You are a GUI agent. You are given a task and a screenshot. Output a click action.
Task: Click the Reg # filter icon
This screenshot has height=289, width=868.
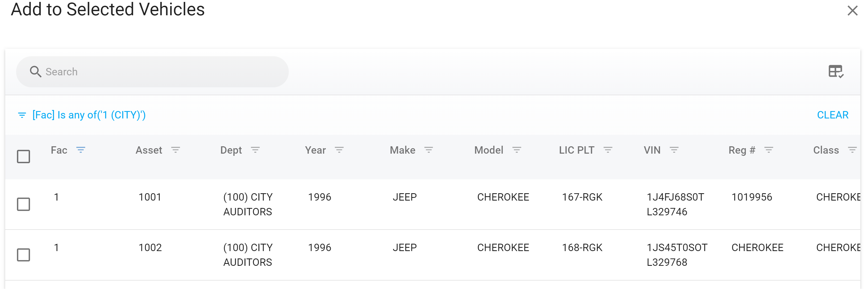[769, 150]
